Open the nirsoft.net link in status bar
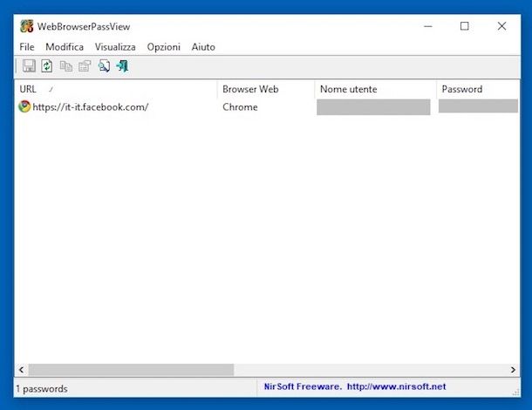Image resolution: width=532 pixels, height=410 pixels. pyautogui.click(x=396, y=386)
